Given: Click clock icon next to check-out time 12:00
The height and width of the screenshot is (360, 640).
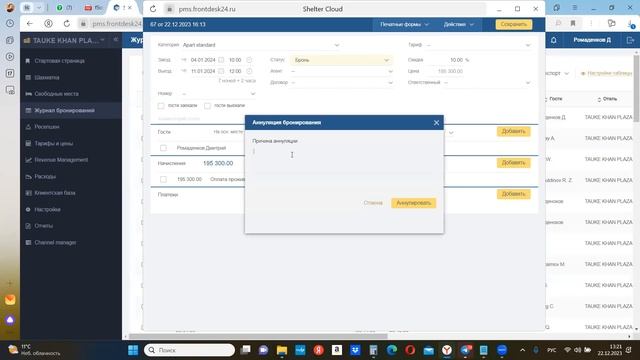Looking at the screenshot, I should click(249, 71).
